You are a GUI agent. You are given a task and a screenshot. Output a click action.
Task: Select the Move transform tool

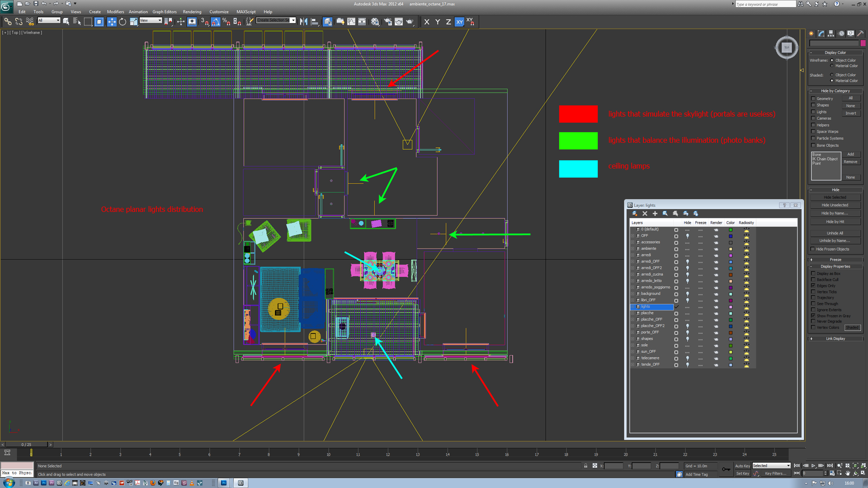pyautogui.click(x=112, y=22)
